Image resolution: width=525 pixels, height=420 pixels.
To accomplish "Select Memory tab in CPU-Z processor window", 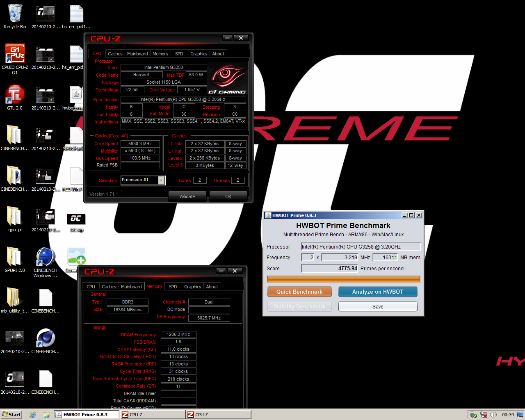I will point(160,54).
